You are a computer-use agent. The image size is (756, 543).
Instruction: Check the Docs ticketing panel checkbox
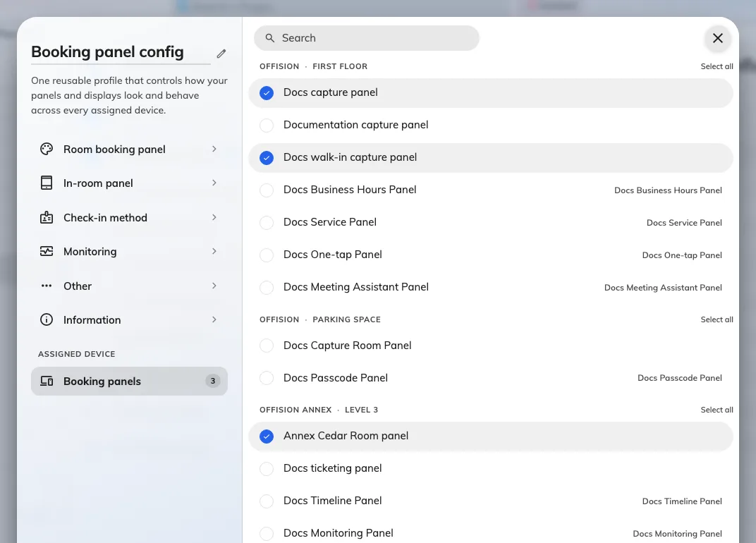267,468
